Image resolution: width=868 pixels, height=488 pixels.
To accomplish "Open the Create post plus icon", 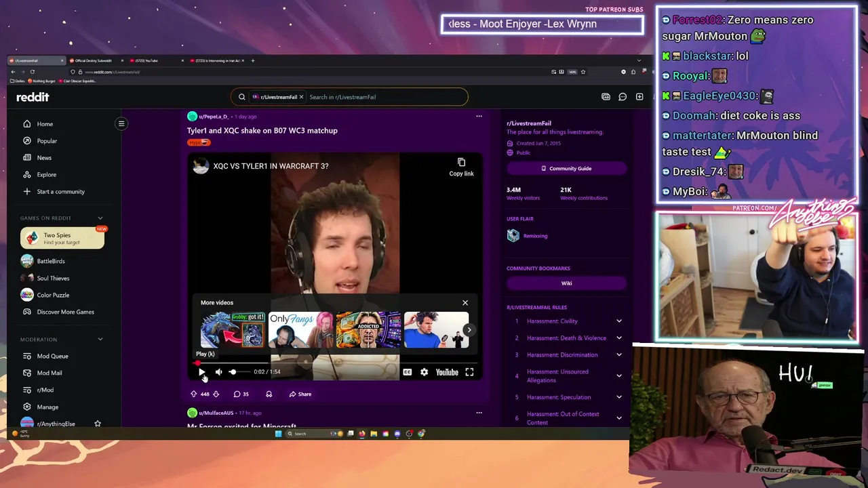I will click(x=639, y=97).
